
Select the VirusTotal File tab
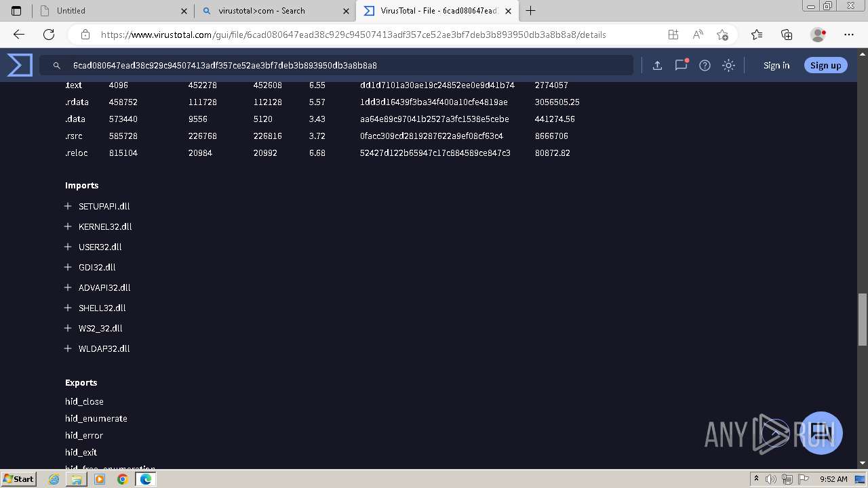tap(437, 11)
